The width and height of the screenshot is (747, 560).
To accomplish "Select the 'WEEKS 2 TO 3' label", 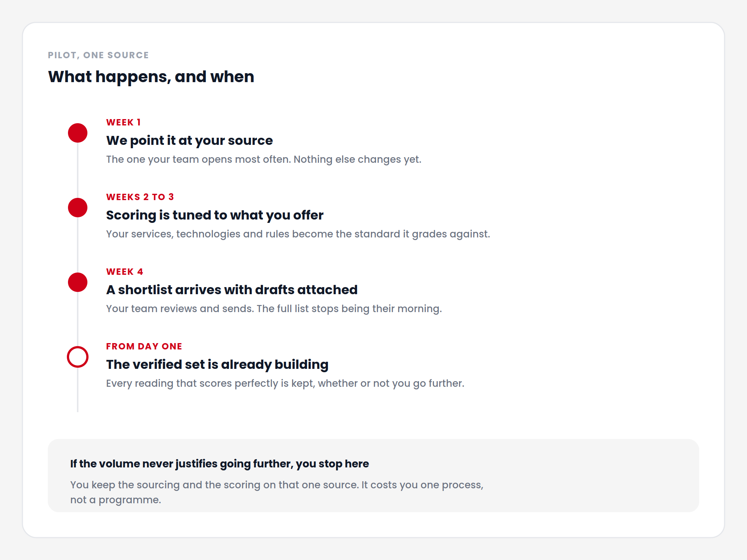I will point(140,197).
